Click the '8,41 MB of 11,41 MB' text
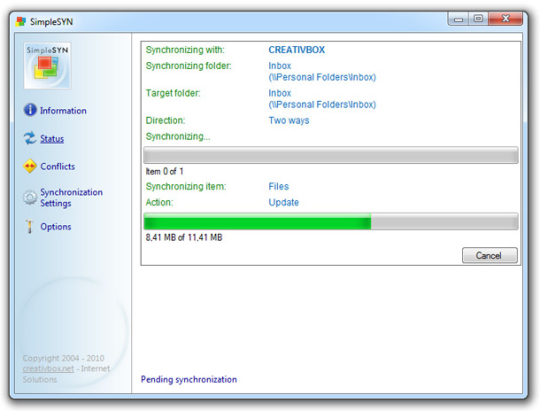The image size is (540, 411). 184,237
